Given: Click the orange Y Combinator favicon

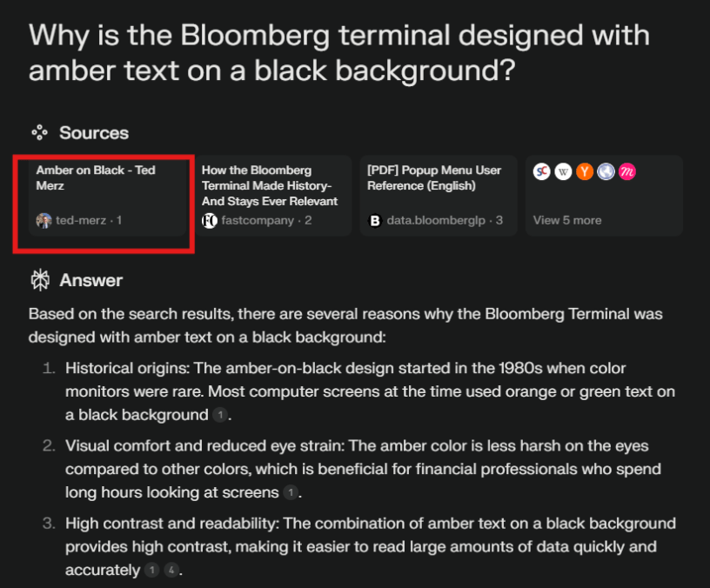Looking at the screenshot, I should pyautogui.click(x=585, y=172).
